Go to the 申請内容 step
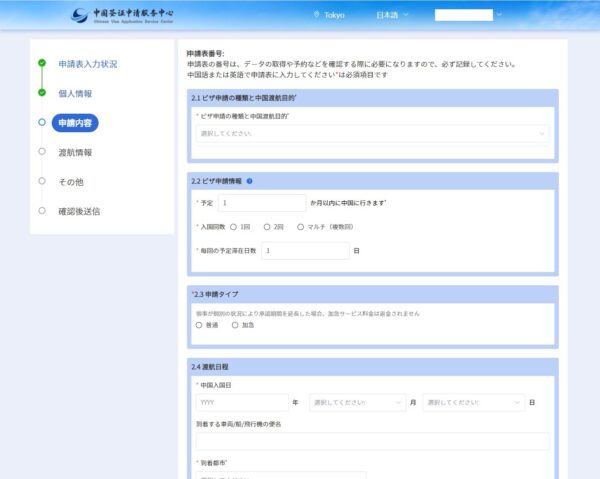Screen dimensions: 600x479 75,123
